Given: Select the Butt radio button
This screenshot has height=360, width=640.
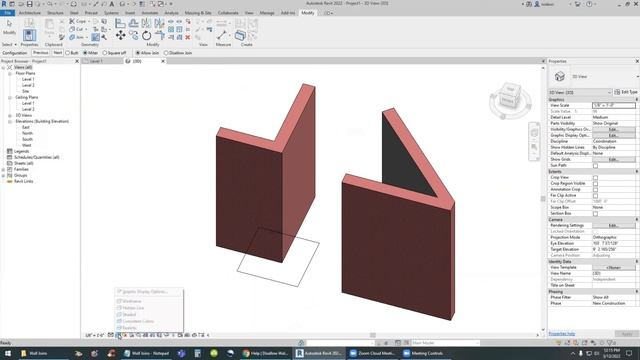Looking at the screenshot, I should pyautogui.click(x=68, y=53).
